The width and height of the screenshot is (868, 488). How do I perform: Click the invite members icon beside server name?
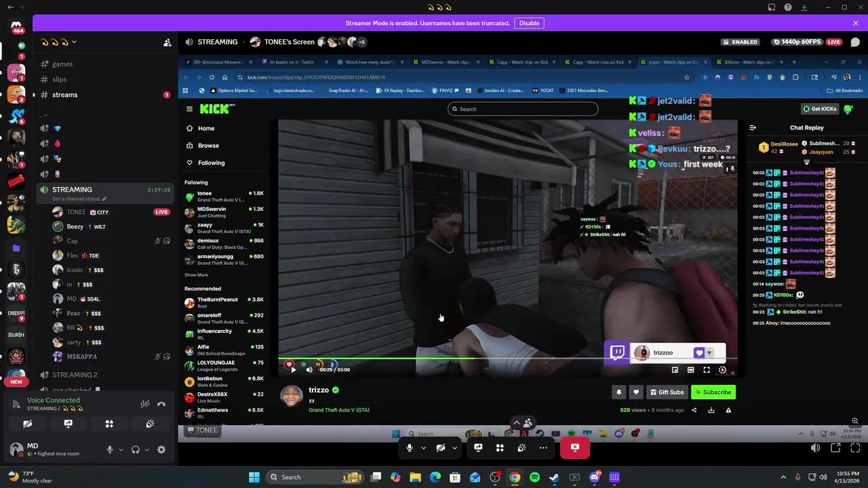167,42
